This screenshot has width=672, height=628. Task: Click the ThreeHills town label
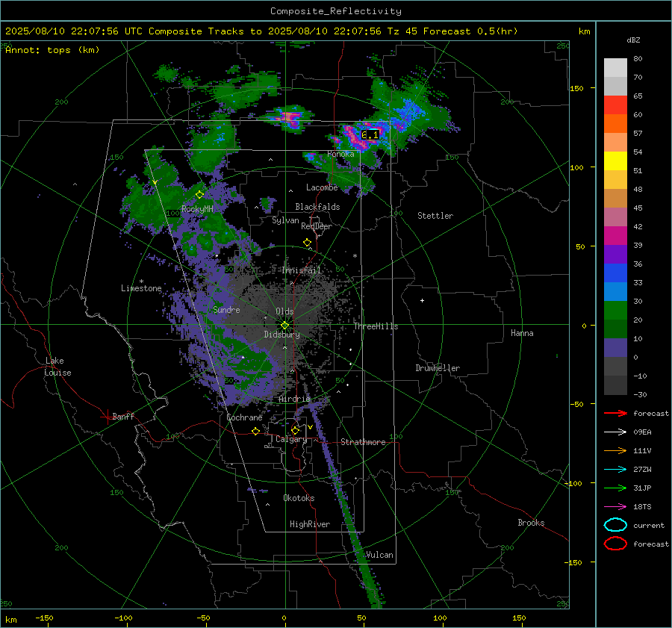(376, 326)
